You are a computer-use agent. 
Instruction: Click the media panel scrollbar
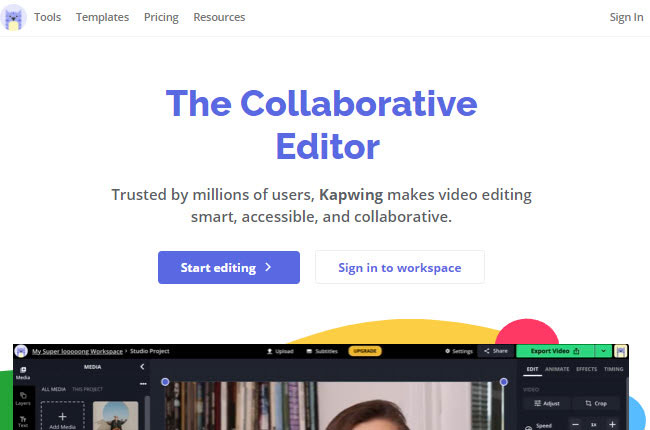(148, 413)
